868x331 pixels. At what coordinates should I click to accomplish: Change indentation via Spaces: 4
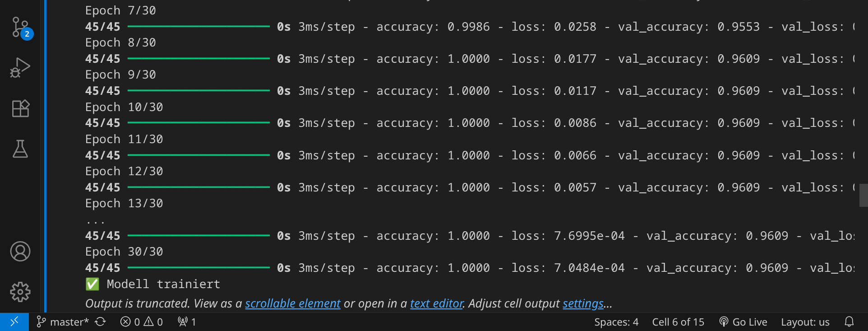(616, 322)
